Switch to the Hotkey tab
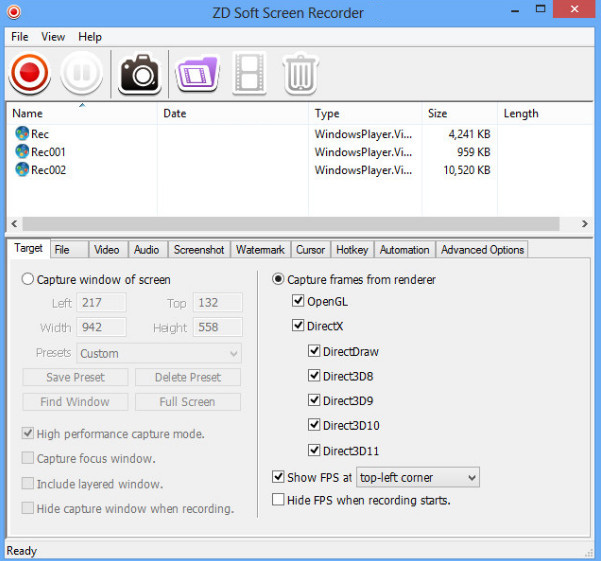The width and height of the screenshot is (601, 561). (352, 250)
